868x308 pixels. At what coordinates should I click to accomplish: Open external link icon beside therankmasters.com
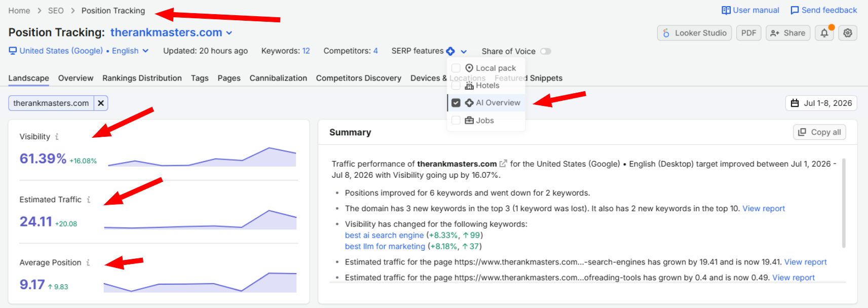tap(503, 164)
